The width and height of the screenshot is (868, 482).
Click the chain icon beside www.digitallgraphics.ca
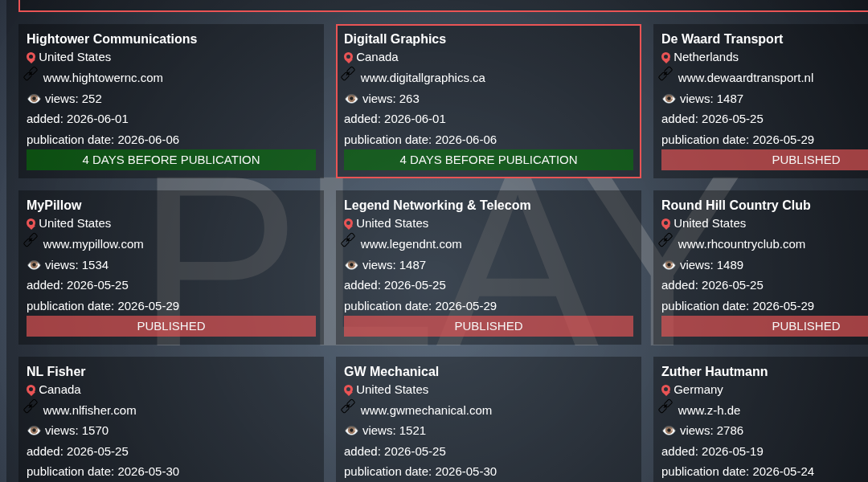[x=348, y=74]
